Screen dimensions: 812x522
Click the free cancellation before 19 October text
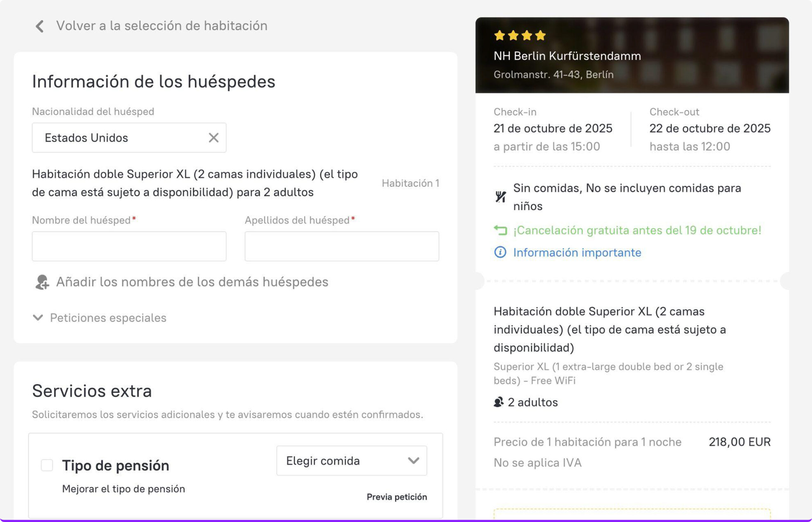click(x=637, y=230)
